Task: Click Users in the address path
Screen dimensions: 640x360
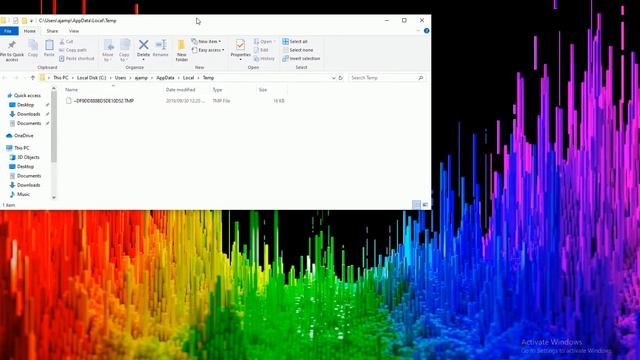Action: coord(120,78)
